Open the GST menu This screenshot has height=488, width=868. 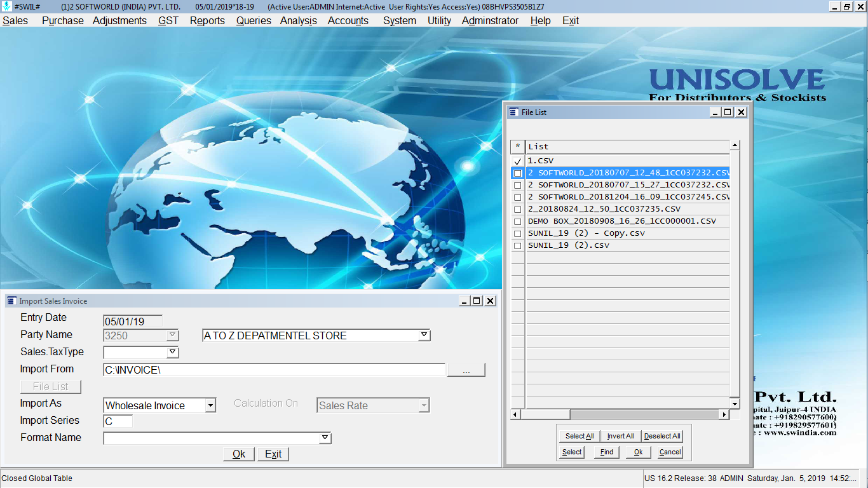pyautogui.click(x=168, y=20)
